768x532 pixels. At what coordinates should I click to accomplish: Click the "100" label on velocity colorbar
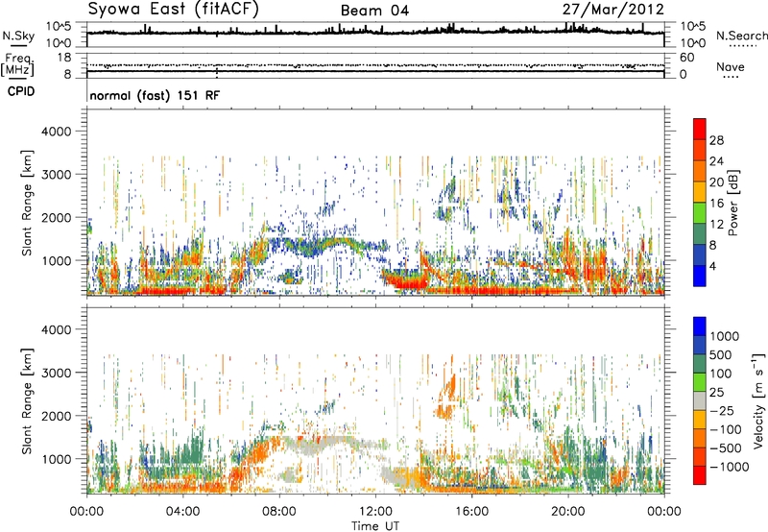tap(721, 374)
